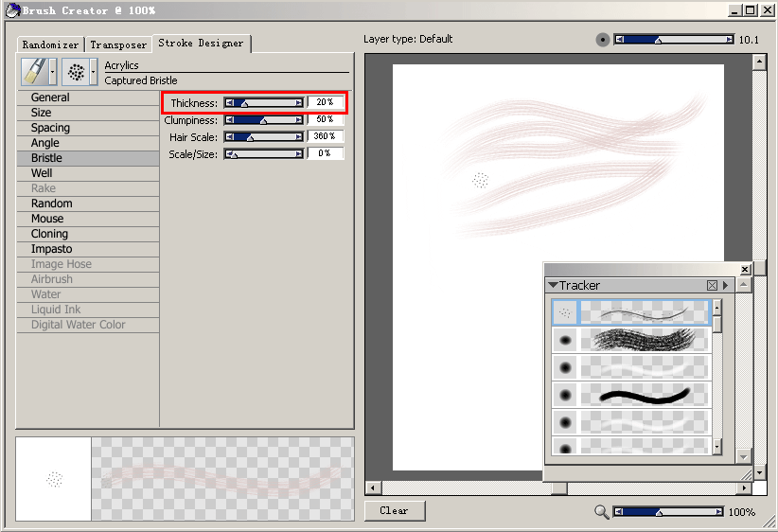Increase Clumpiness with right arrow

tap(299, 120)
